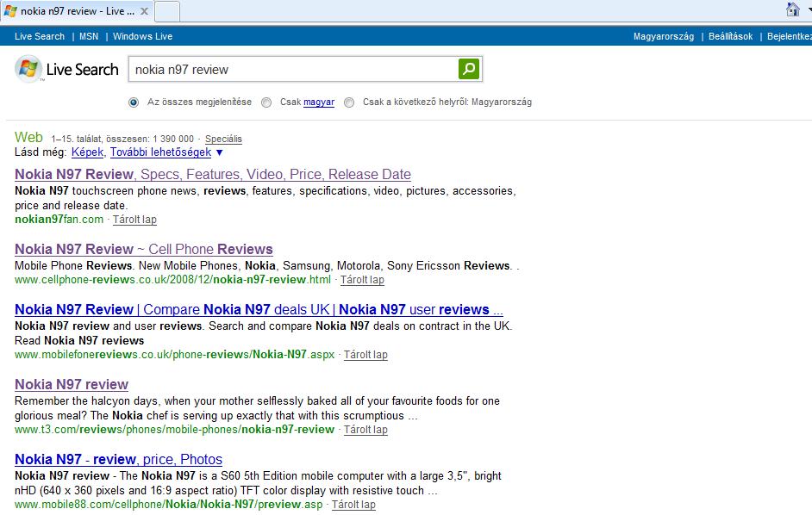Open Beállítások settings link

pos(730,36)
